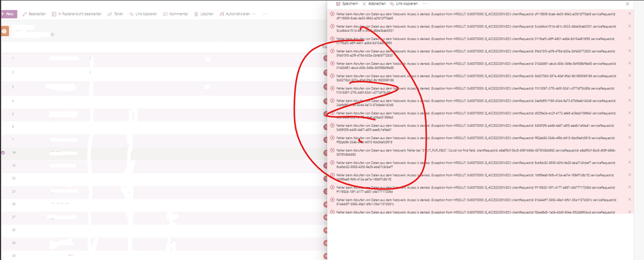Dismiss error with clientRequestId 011fbaf3
Image resolution: width=644 pixels, height=260 pixels.
point(630,38)
